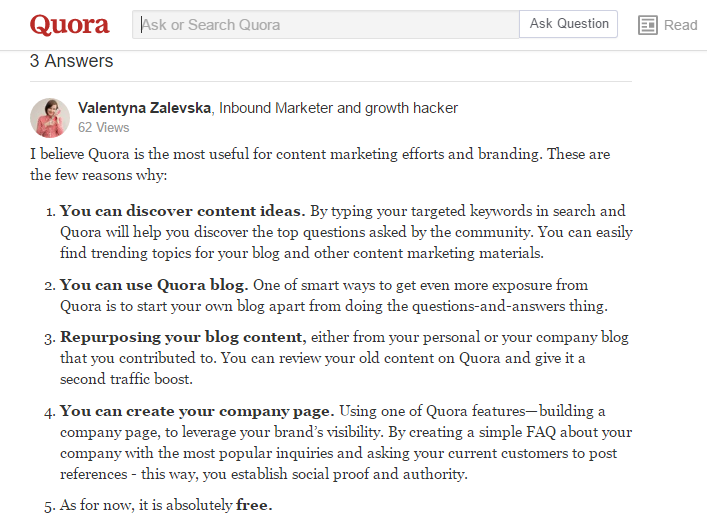Open the Quora logo home link

pos(69,24)
